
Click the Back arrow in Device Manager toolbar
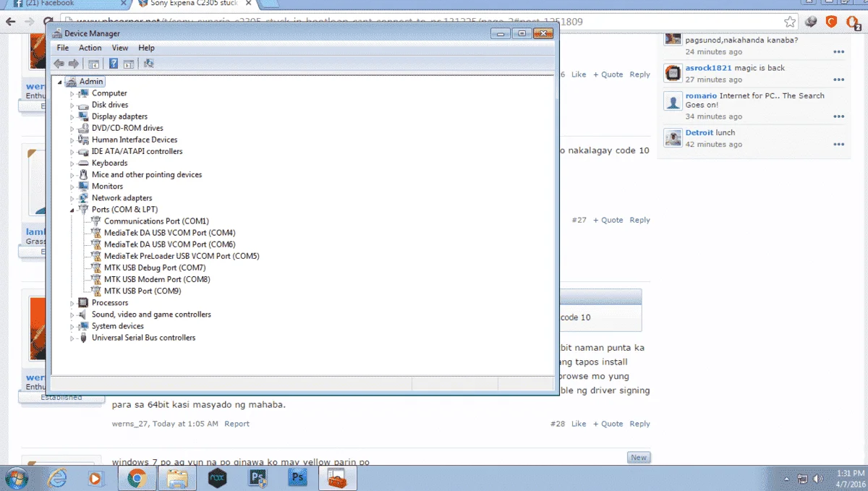pos(59,64)
